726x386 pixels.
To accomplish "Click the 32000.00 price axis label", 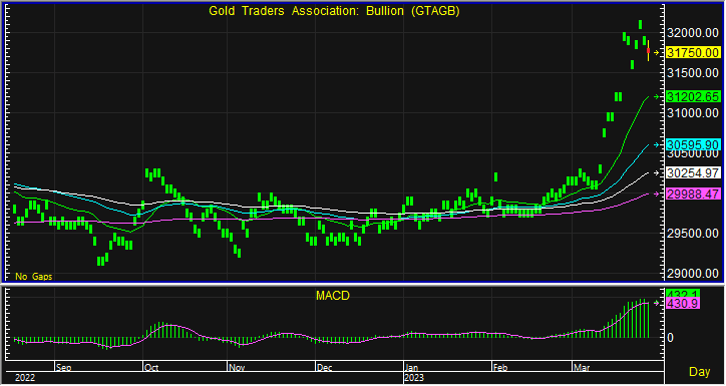I will click(x=693, y=32).
